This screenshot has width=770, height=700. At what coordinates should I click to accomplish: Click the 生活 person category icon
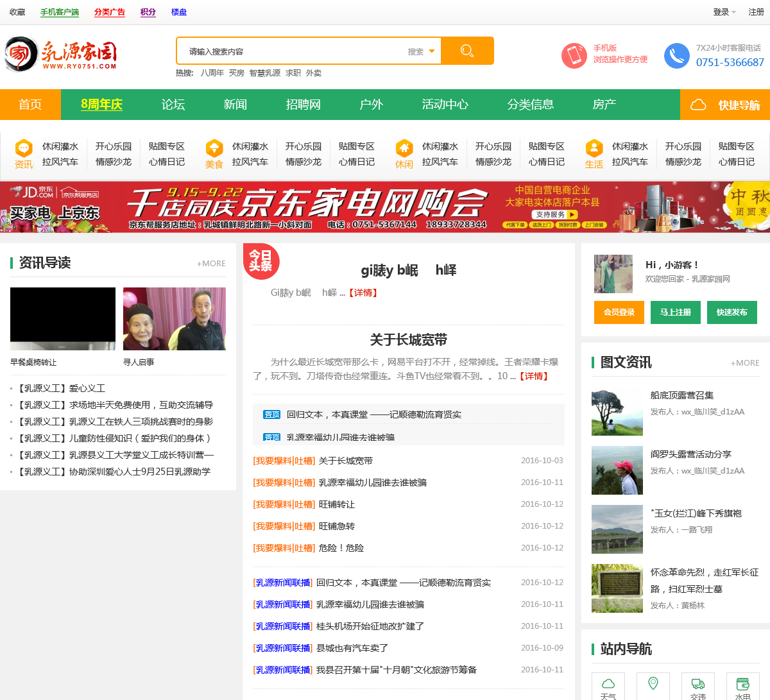pyautogui.click(x=594, y=148)
